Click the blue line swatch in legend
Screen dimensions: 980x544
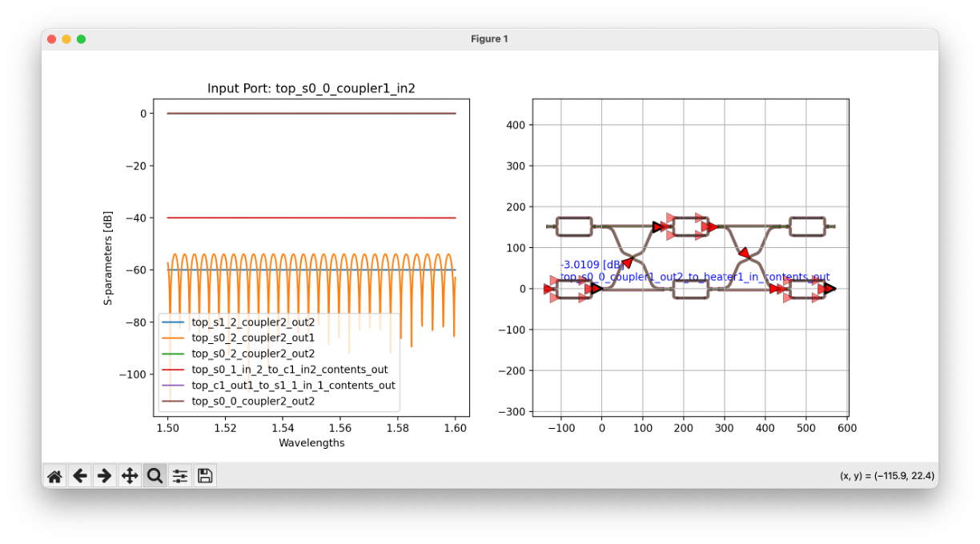173,322
